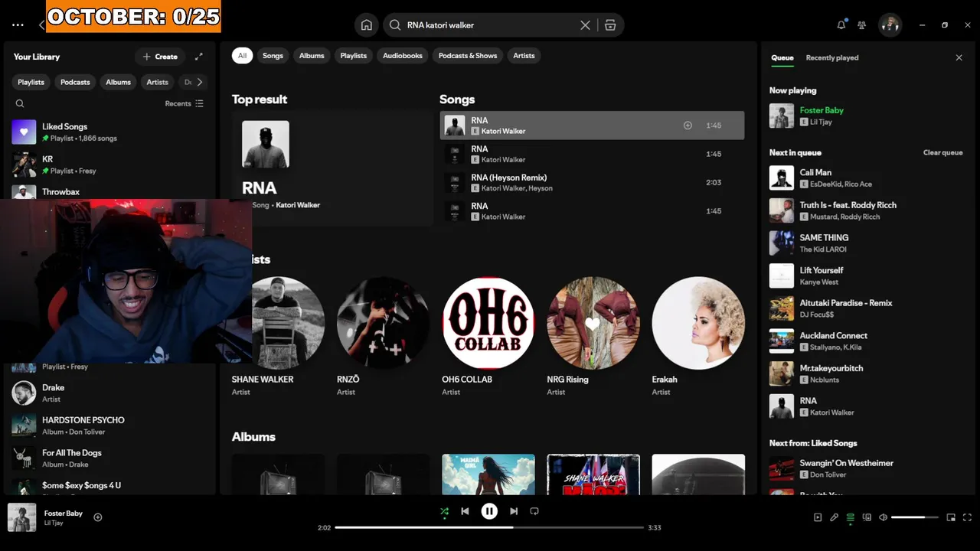The height and width of the screenshot is (551, 980).
Task: Open HARDSTONE PSYCHO album in library
Action: [x=109, y=425]
